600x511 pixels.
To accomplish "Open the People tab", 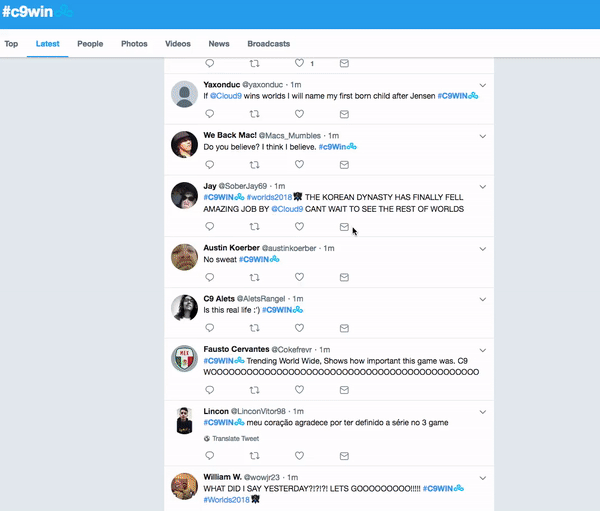I will point(90,44).
